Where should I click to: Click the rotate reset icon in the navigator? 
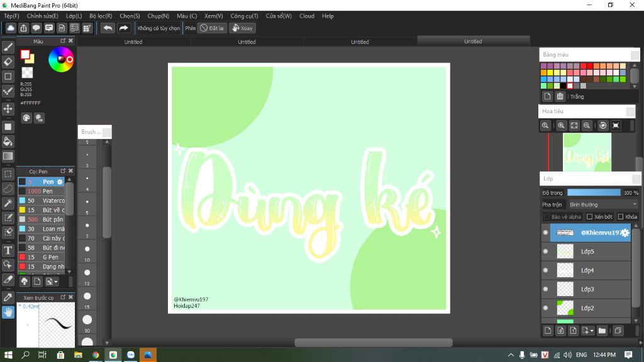(x=602, y=126)
